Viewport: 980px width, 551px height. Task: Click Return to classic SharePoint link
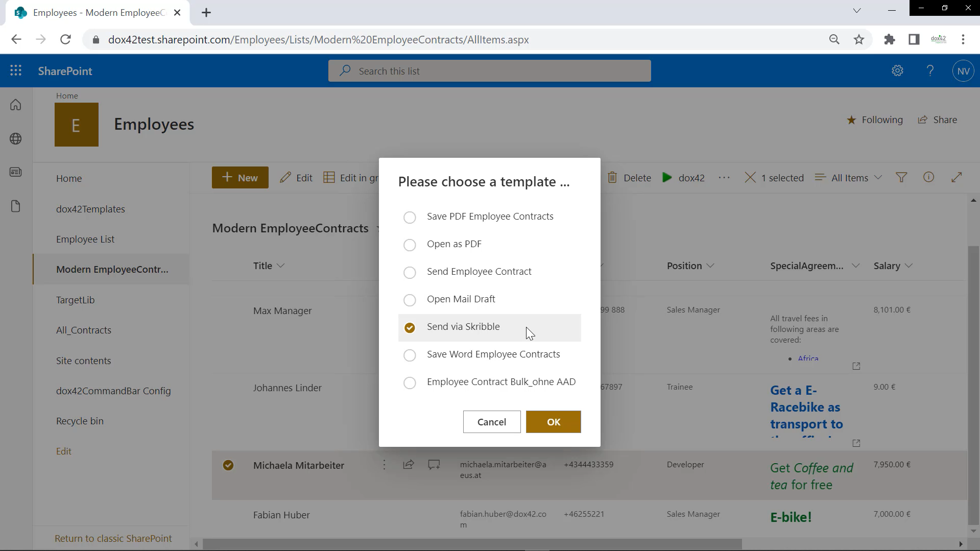tap(113, 538)
